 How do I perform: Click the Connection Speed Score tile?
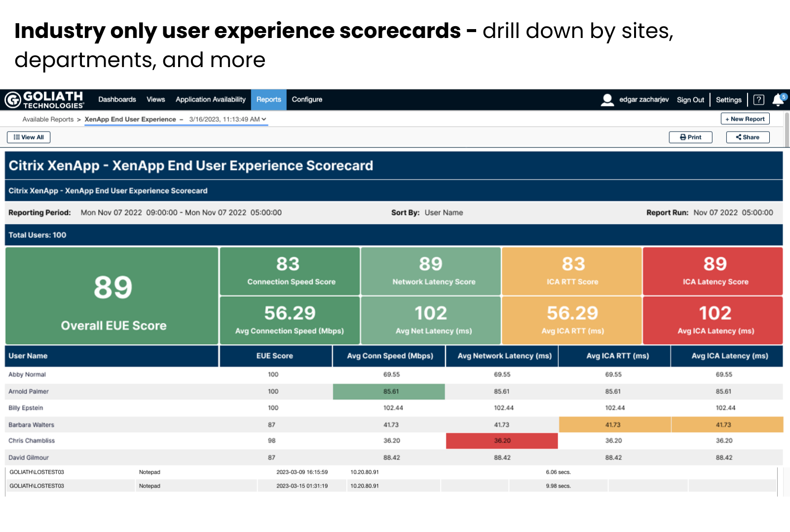tap(290, 271)
